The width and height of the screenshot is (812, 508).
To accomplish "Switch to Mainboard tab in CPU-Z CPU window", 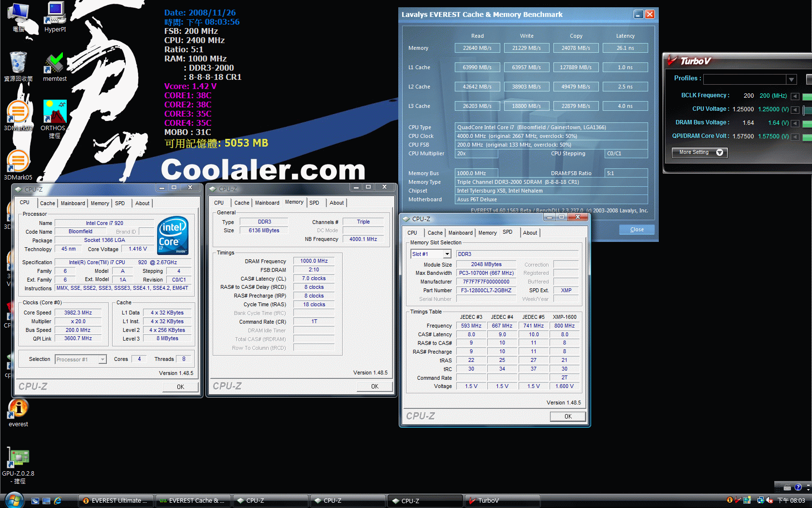I will coord(73,203).
